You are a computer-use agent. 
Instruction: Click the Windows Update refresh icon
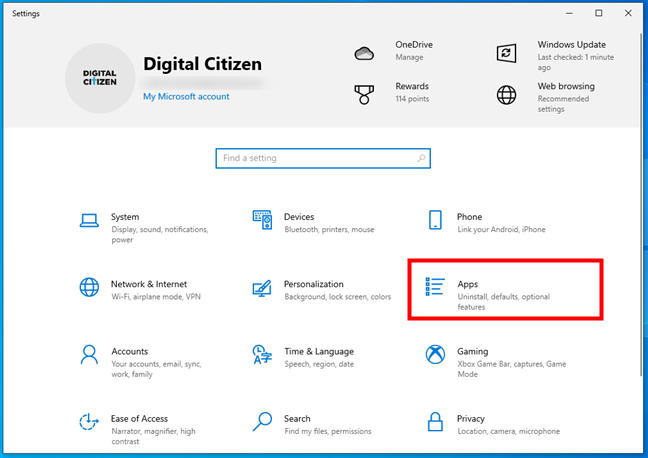(506, 53)
